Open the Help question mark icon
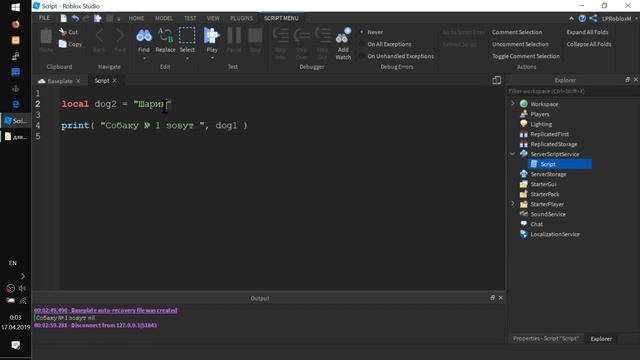Screen dimensions: 640x360 pos(582,18)
